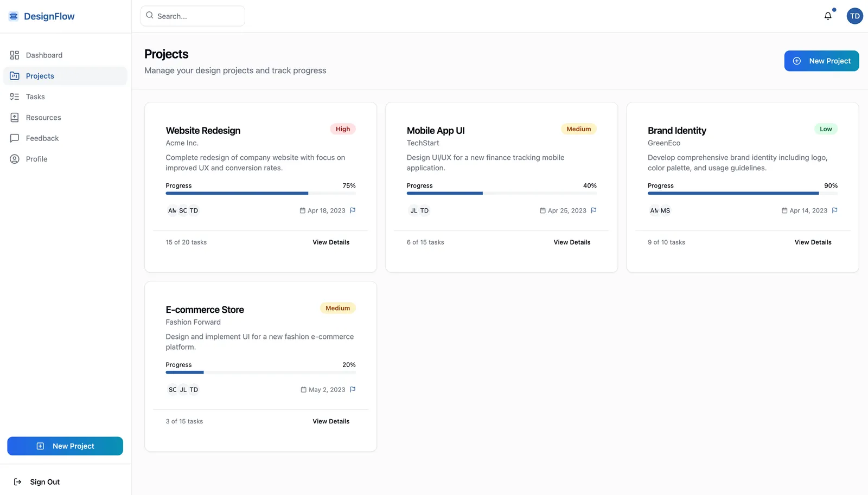Screen dimensions: 868x495
Task: Click MS avatar on Brand Identity card
Action: 665,210
